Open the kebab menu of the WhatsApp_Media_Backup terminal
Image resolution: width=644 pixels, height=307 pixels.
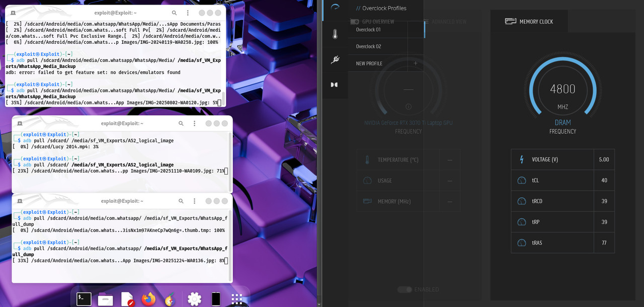[188, 13]
